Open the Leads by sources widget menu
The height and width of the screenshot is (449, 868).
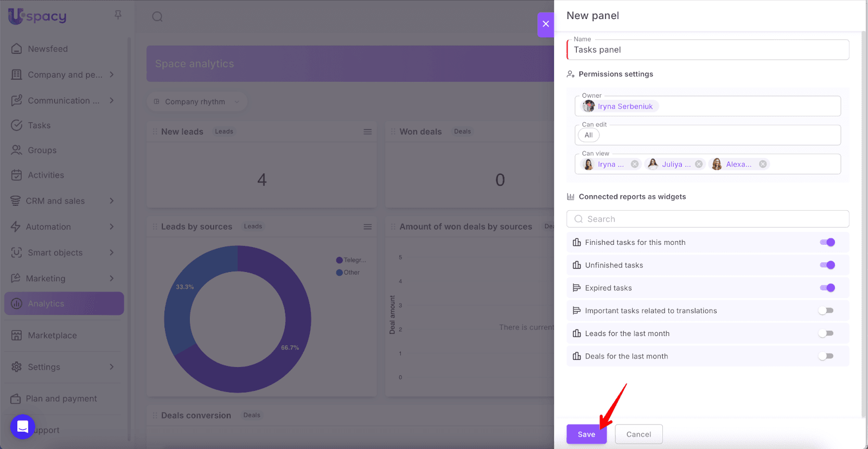click(x=367, y=227)
